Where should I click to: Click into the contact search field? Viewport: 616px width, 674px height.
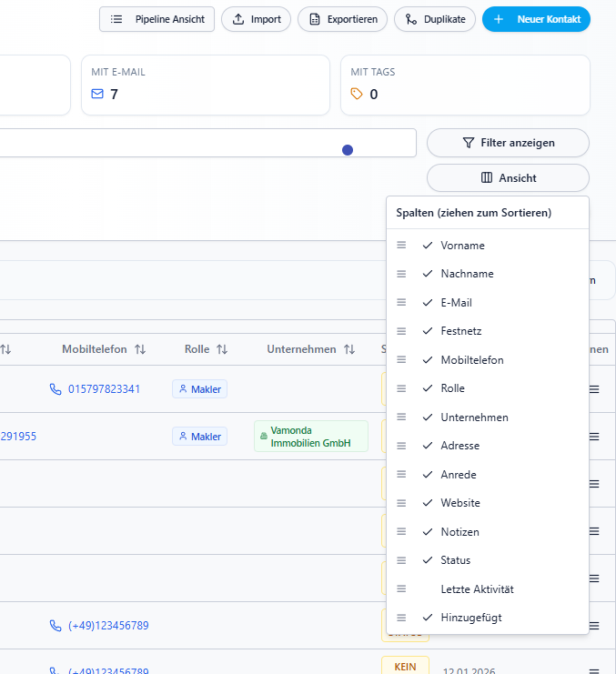pyautogui.click(x=182, y=143)
